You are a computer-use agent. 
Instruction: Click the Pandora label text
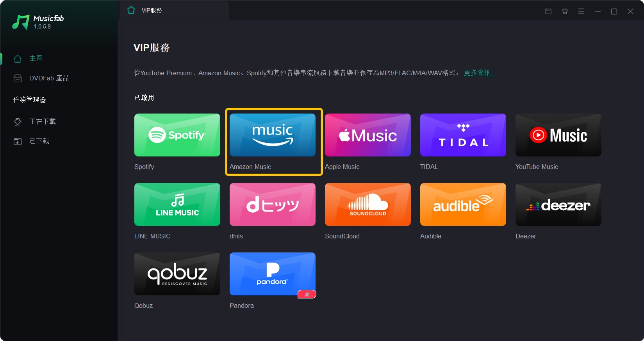[242, 305]
